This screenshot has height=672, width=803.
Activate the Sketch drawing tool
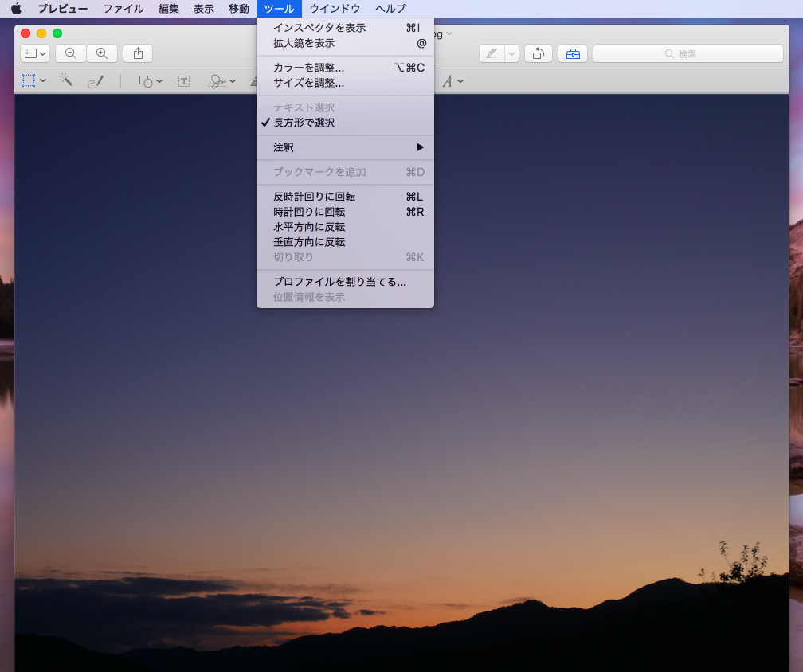click(x=96, y=80)
